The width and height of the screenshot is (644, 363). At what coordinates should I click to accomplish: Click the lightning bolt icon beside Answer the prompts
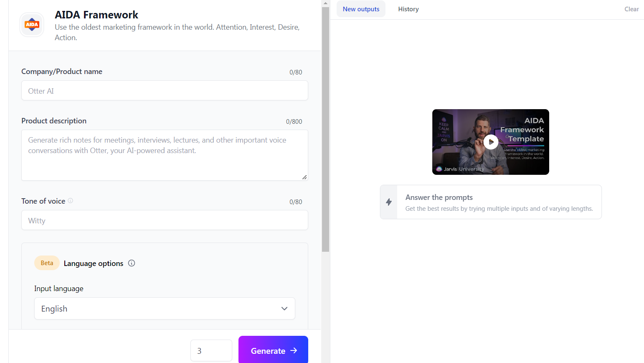pyautogui.click(x=389, y=202)
